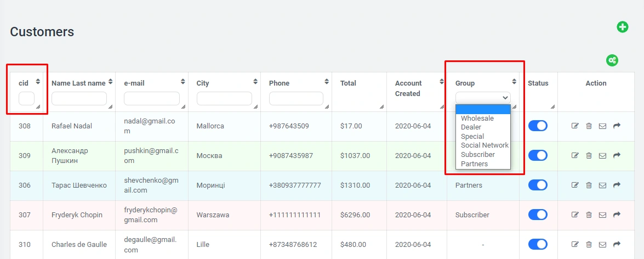Image resolution: width=644 pixels, height=259 pixels.
Task: Click the green add customer plus icon
Action: 623,27
